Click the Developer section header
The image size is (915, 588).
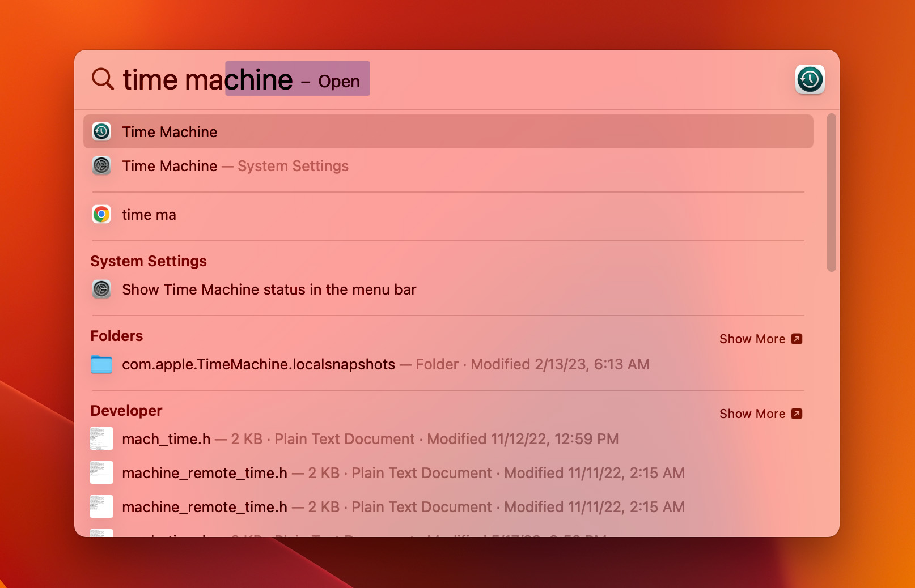pos(126,411)
